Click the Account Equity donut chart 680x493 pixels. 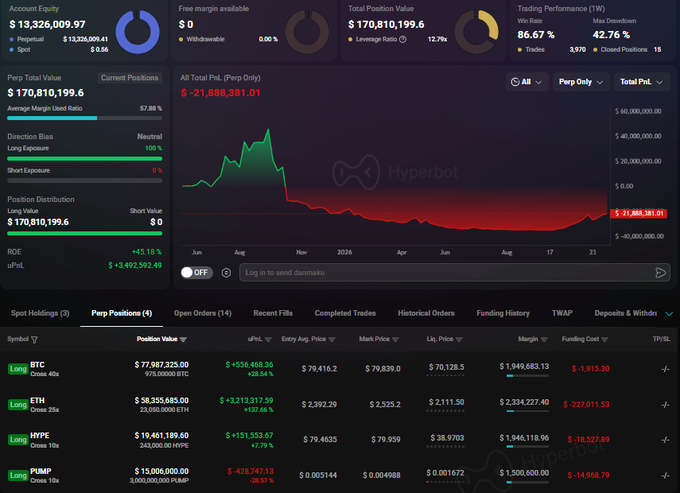point(137,32)
